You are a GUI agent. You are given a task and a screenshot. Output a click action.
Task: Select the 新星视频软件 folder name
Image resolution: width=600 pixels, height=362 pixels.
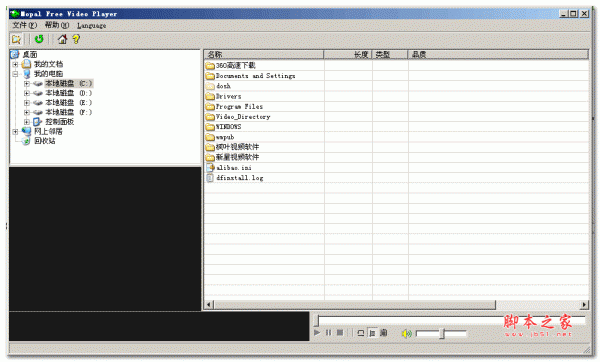pyautogui.click(x=237, y=157)
